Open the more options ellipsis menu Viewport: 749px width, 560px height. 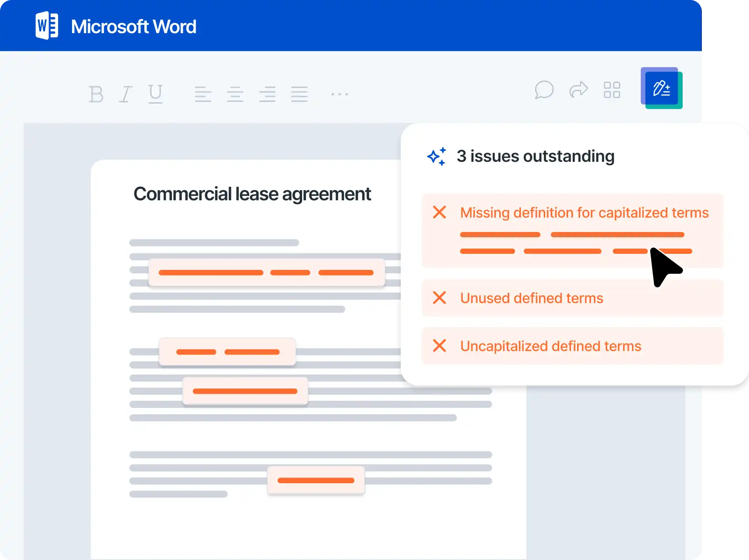coord(340,94)
